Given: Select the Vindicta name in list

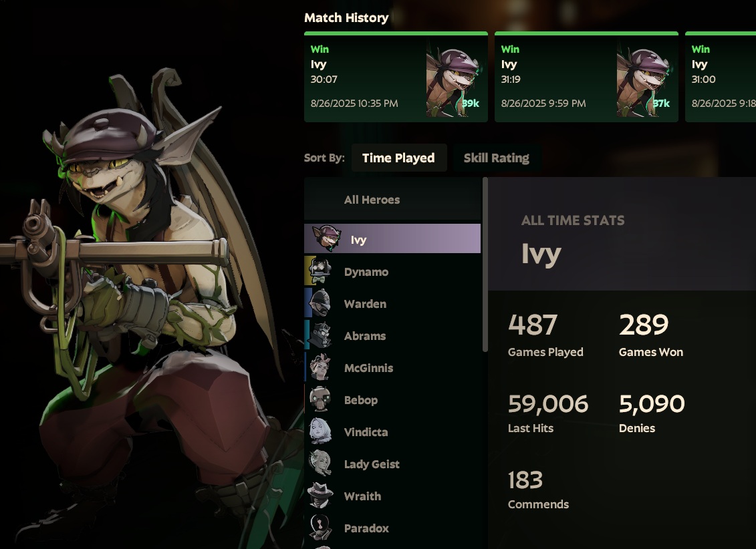Looking at the screenshot, I should click(x=366, y=432).
